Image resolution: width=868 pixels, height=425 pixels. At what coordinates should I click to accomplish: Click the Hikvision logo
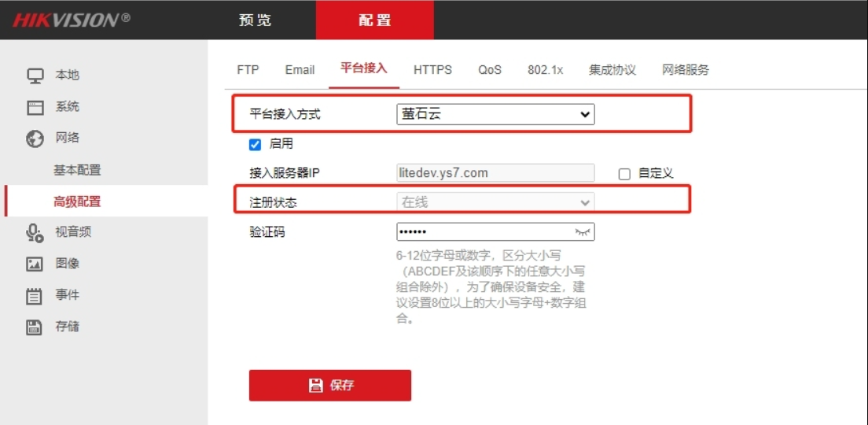click(71, 20)
